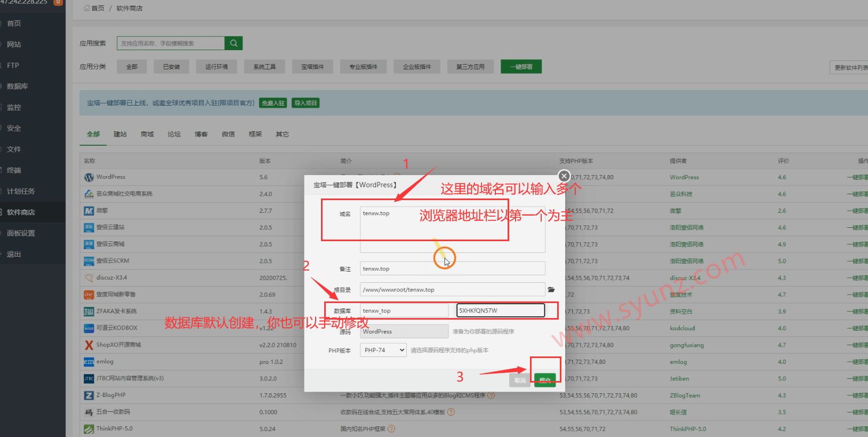Switch to the 博客 tab

point(201,134)
